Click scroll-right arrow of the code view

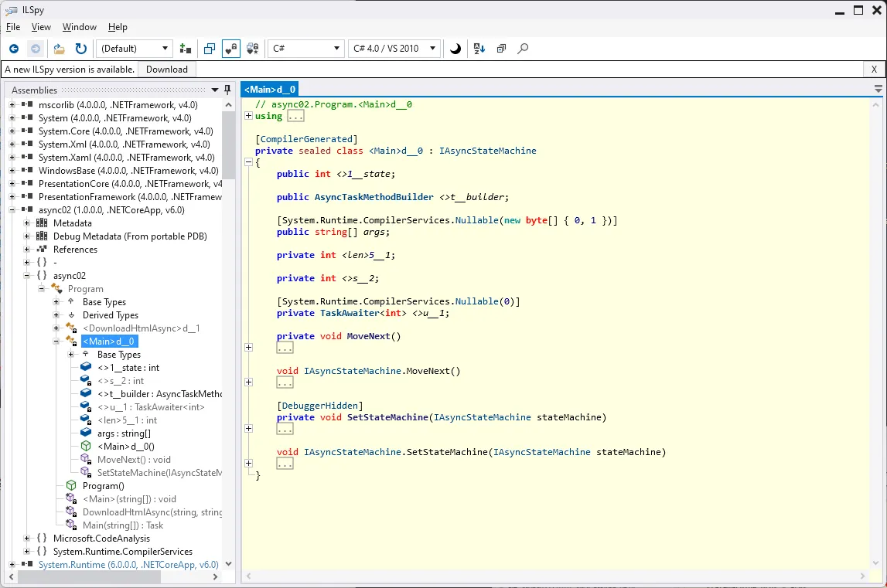click(862, 576)
